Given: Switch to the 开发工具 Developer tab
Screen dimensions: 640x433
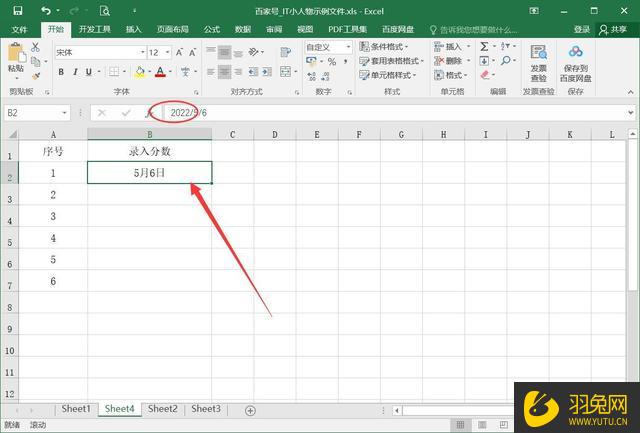Looking at the screenshot, I should [x=95, y=29].
